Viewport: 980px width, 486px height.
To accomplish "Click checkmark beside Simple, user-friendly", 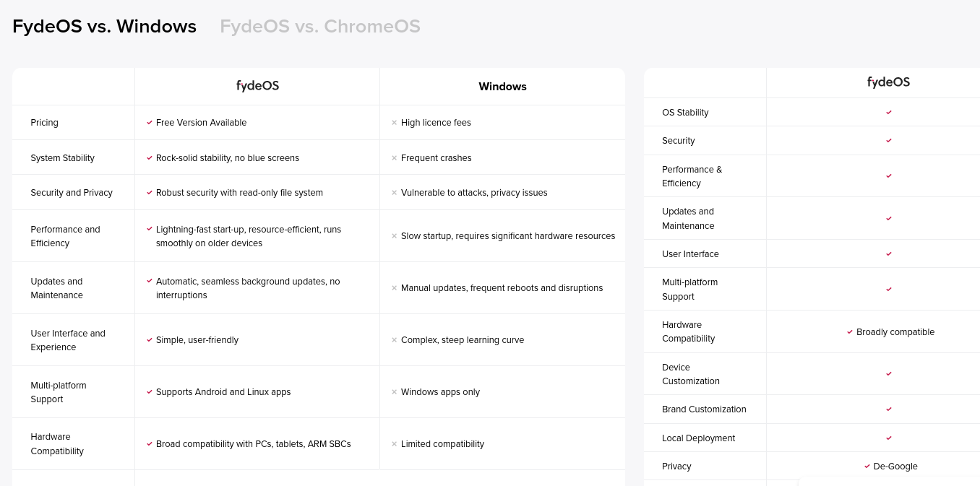I will point(150,340).
